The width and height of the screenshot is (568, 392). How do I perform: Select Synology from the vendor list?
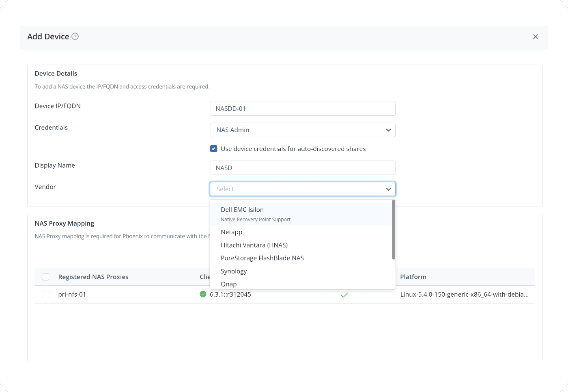click(234, 271)
